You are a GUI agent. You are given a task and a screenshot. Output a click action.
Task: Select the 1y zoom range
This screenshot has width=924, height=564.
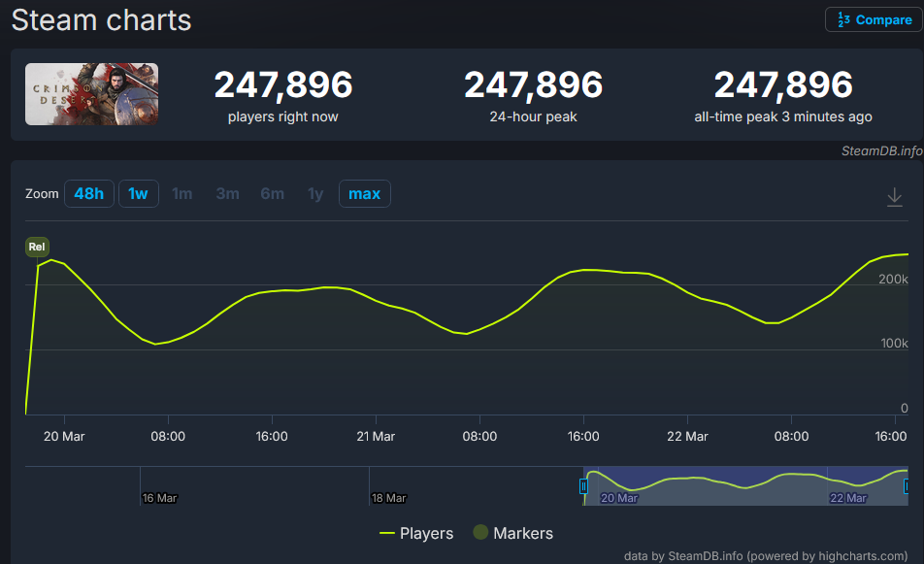[x=315, y=194]
